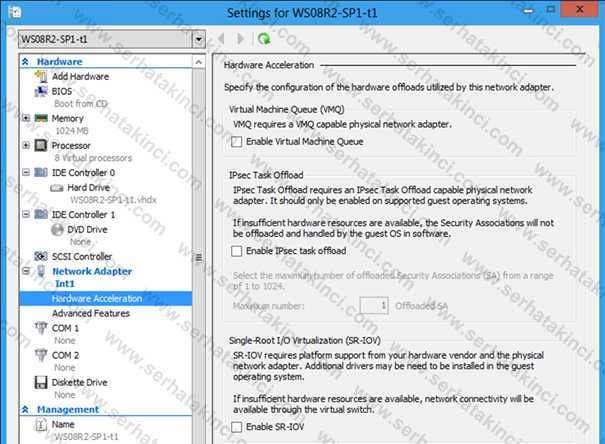Collapse the IDE Controller 1 node
The height and width of the screenshot is (444, 605).
point(26,214)
